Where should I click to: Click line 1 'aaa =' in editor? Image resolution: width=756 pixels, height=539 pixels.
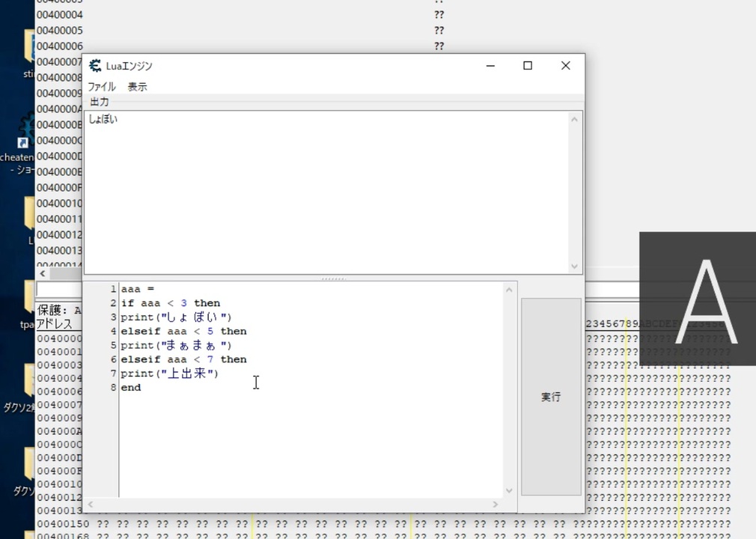click(x=138, y=289)
